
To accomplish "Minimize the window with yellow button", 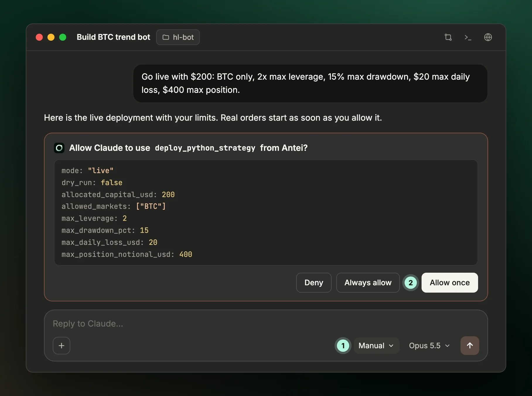I will pyautogui.click(x=51, y=37).
